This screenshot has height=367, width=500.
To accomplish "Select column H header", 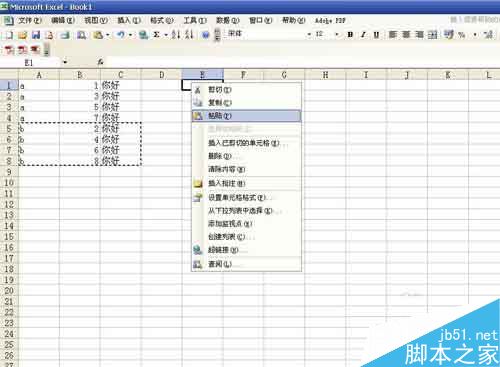I will [x=325, y=75].
